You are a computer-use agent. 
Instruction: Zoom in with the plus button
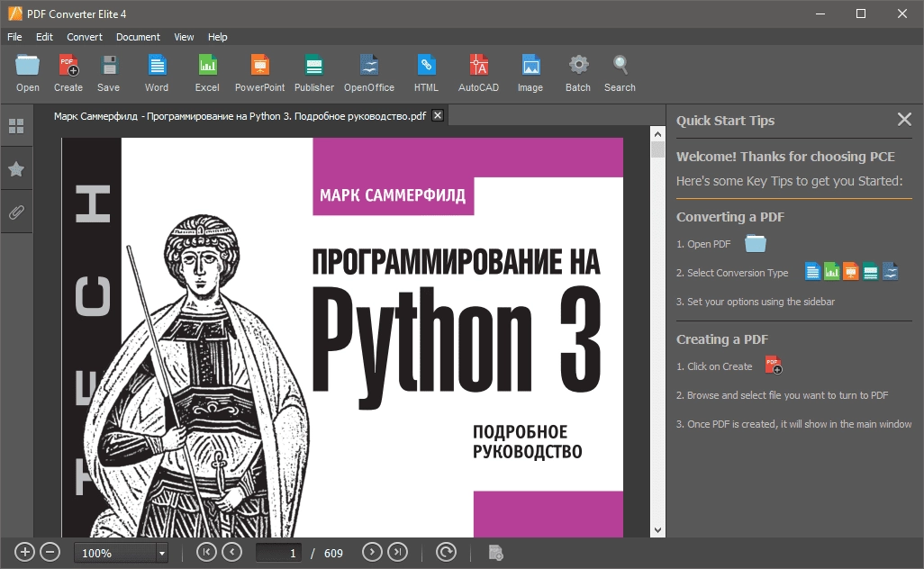coord(24,553)
